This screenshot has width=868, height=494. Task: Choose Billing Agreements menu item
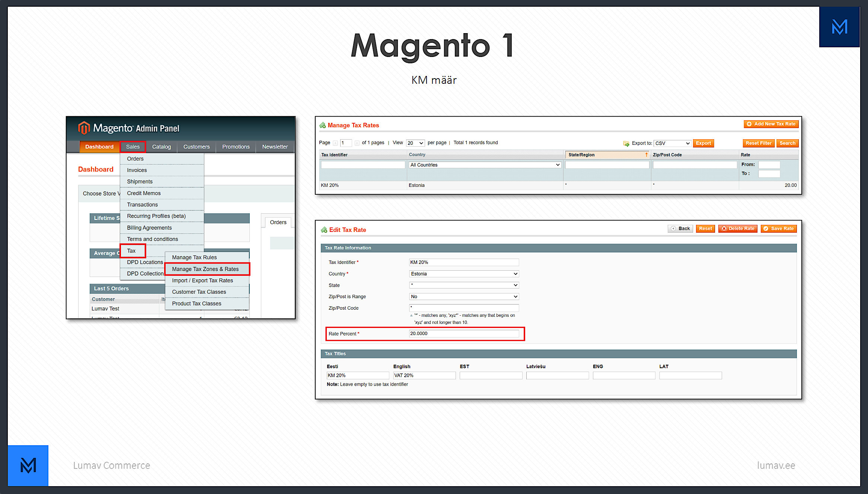(x=162, y=228)
